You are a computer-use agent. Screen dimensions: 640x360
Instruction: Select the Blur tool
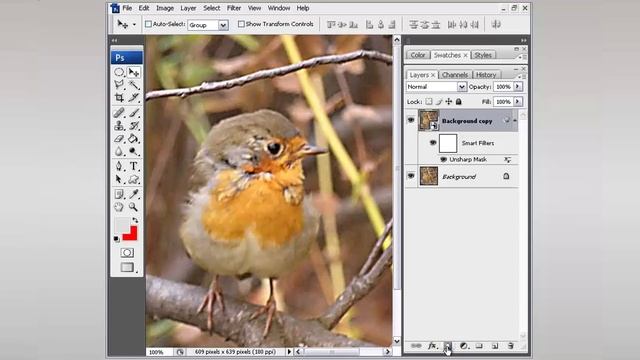[x=119, y=151]
